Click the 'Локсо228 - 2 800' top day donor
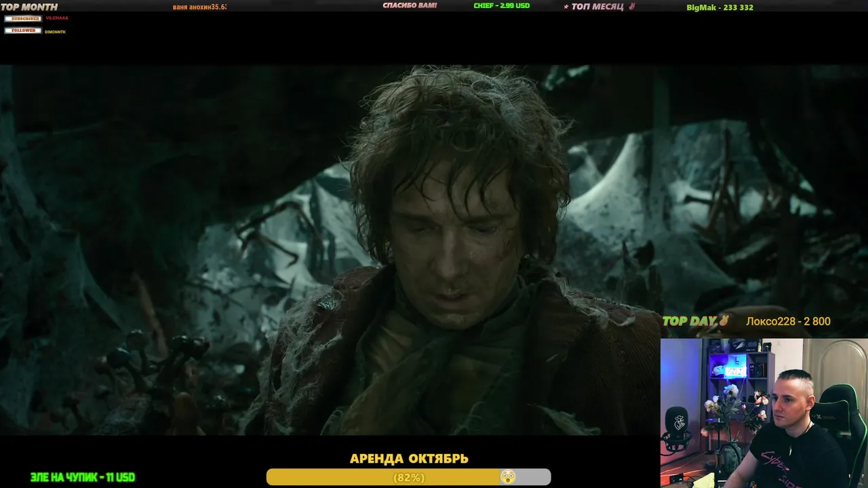 point(788,321)
